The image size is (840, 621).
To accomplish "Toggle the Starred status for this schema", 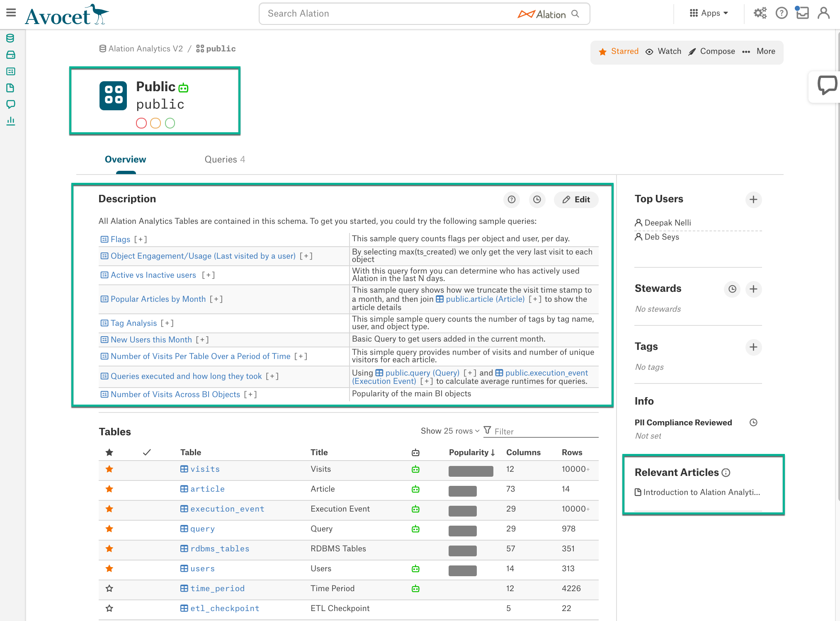I will pyautogui.click(x=619, y=51).
